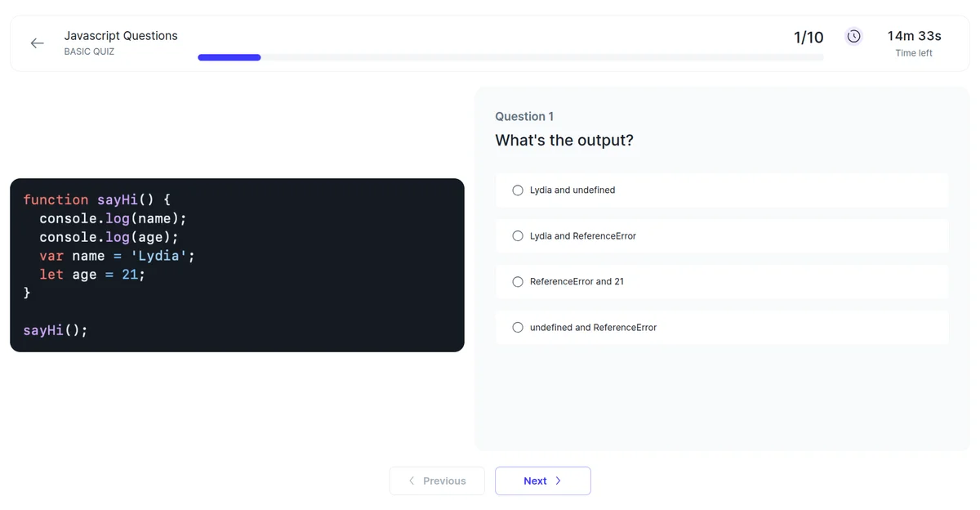This screenshot has width=980, height=510.
Task: Click the 'Time left' label under the countdown
Action: [x=913, y=52]
